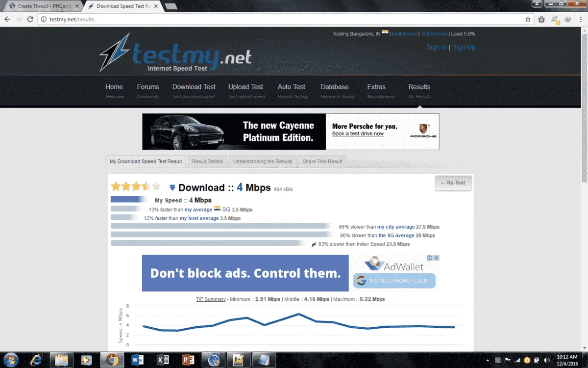The image size is (588, 368).
Task: Open the Windows Start menu
Action: pos(11,360)
